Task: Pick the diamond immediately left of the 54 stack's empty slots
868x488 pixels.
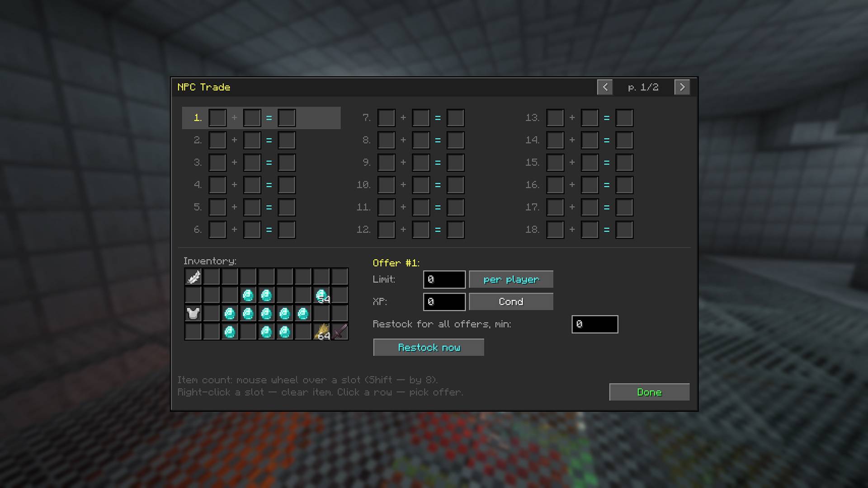Action: (x=266, y=295)
